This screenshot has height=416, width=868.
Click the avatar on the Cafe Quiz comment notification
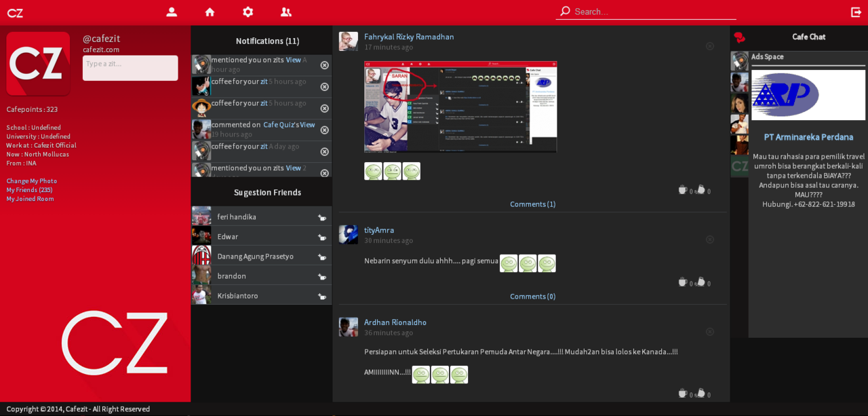(201, 130)
